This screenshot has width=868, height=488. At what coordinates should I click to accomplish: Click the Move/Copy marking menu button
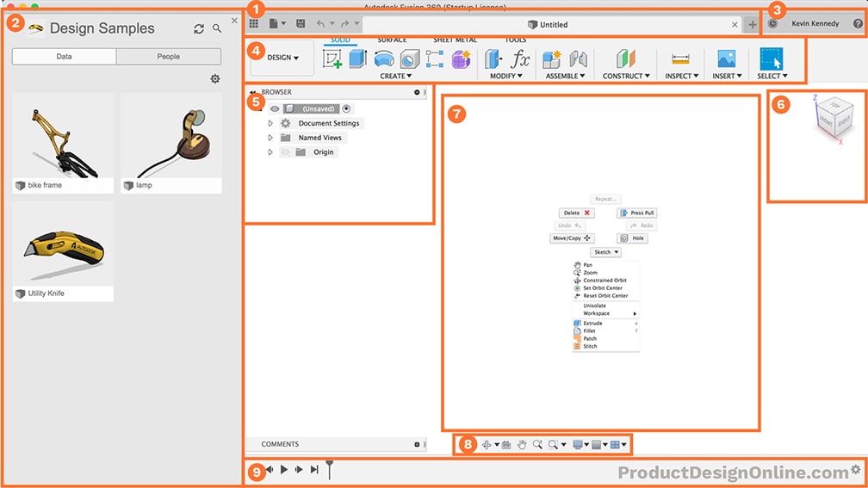572,238
